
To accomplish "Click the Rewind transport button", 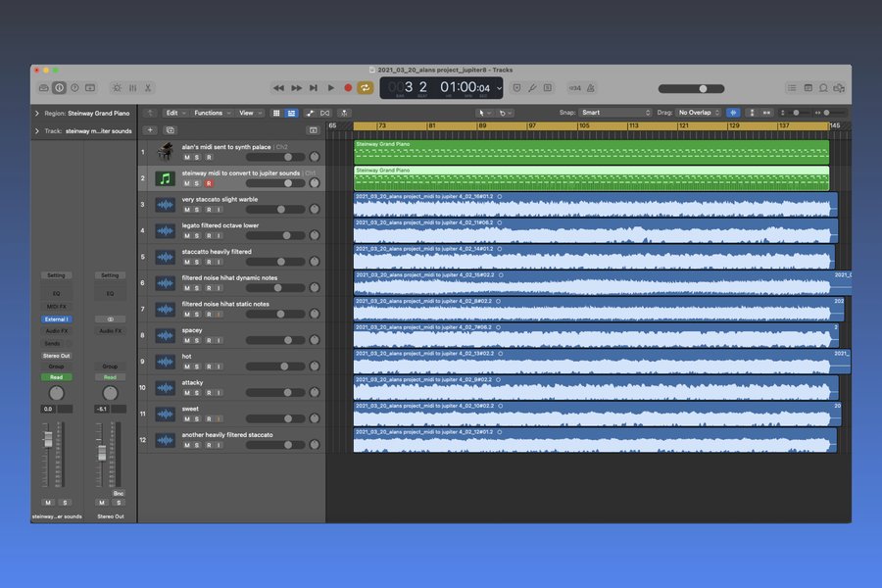I will click(278, 88).
